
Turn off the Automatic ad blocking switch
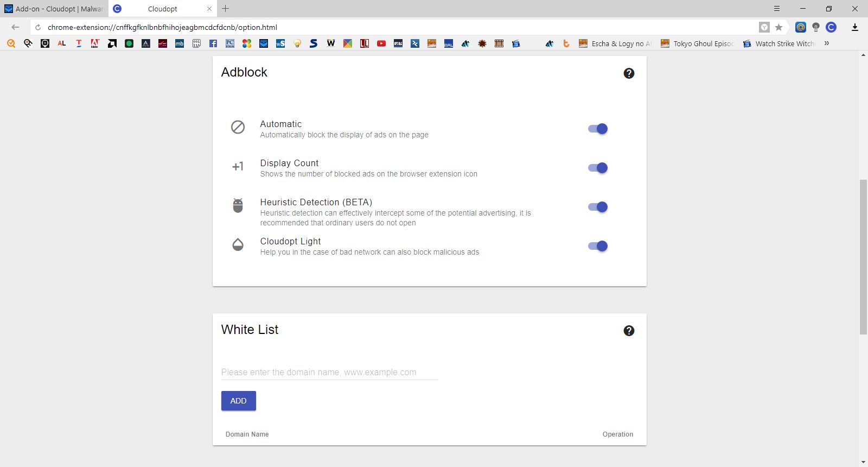598,129
